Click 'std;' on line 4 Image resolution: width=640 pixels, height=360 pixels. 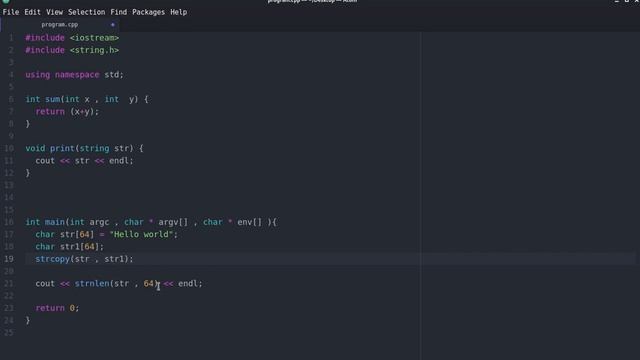(114, 75)
